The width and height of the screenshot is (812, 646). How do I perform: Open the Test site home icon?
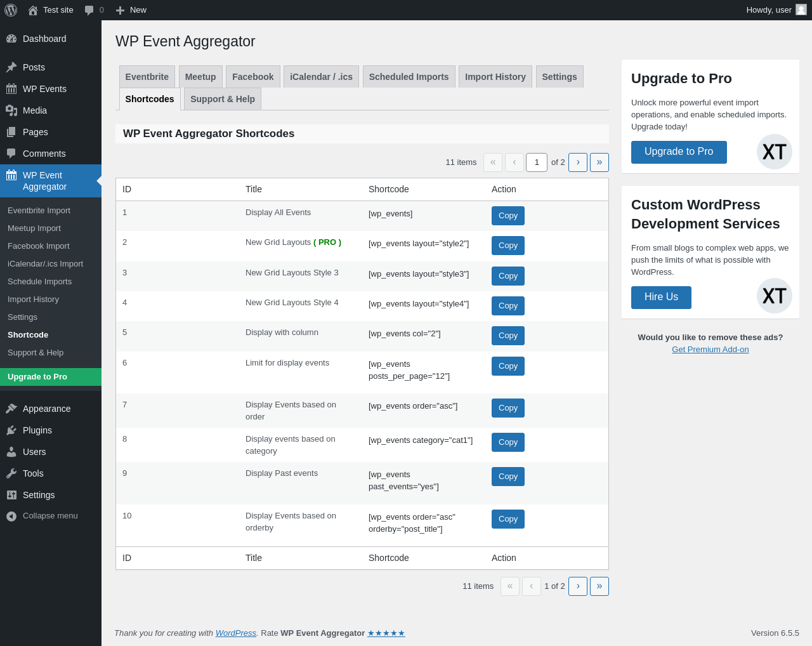pos(33,10)
